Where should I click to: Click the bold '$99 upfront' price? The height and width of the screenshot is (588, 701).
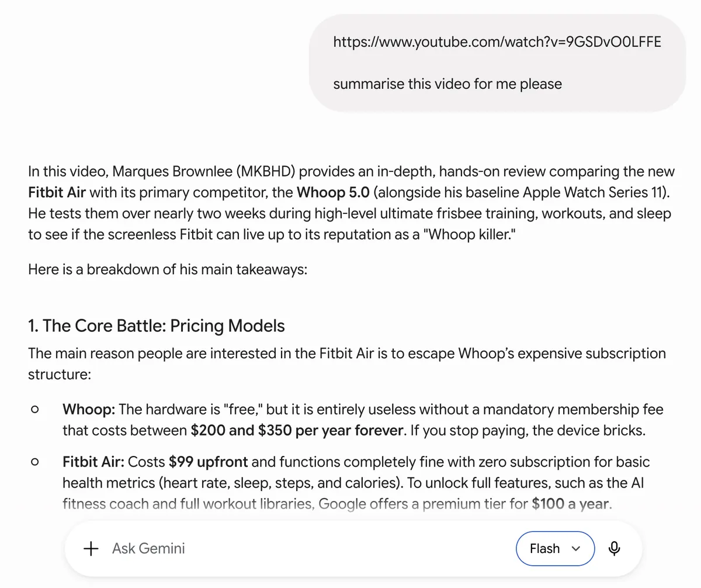[x=209, y=462]
